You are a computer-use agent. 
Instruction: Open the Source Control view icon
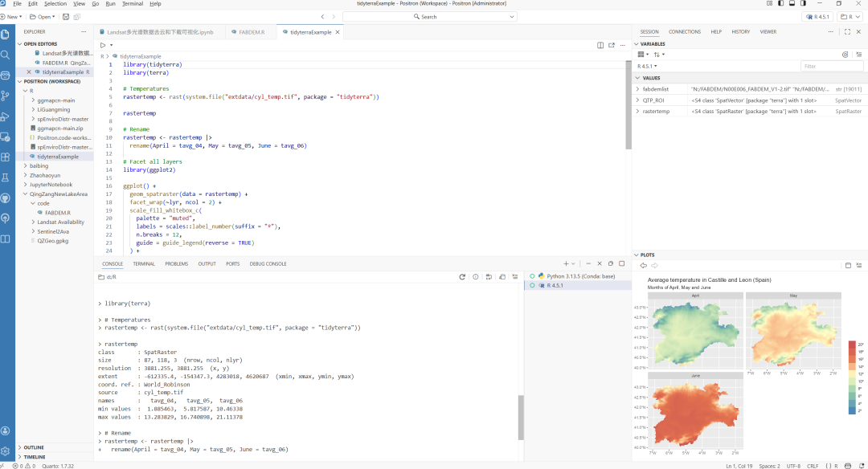6,96
